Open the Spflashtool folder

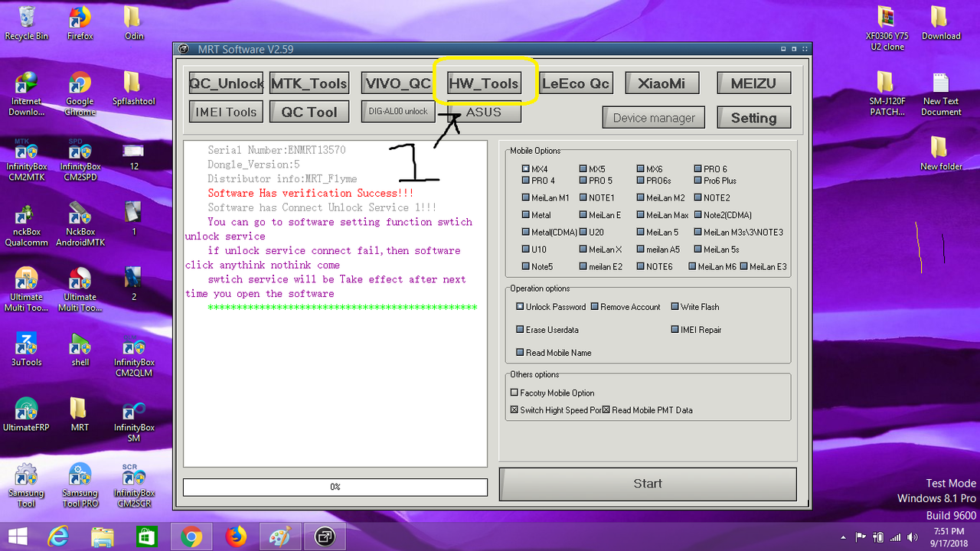(x=134, y=89)
